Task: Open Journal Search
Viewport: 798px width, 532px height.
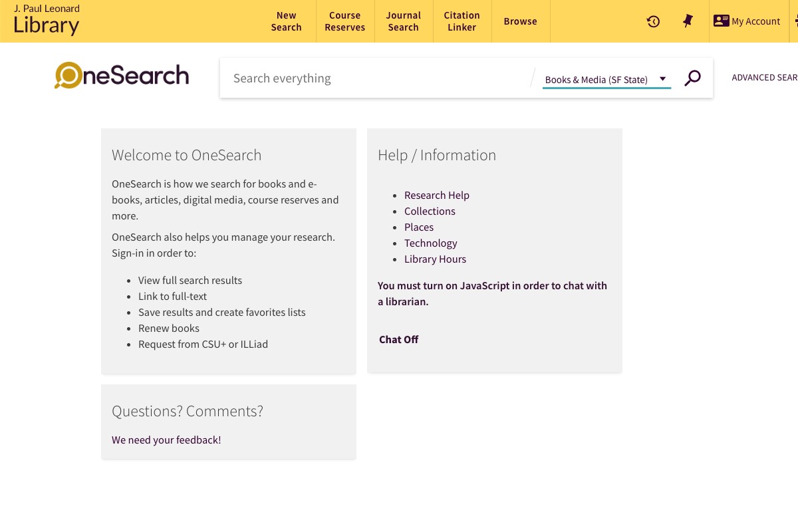Action: click(403, 21)
